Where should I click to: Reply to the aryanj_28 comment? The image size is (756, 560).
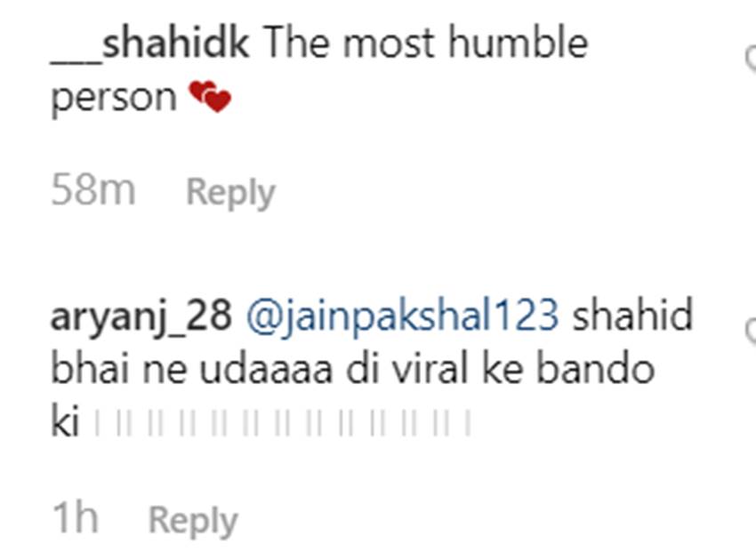click(x=193, y=522)
